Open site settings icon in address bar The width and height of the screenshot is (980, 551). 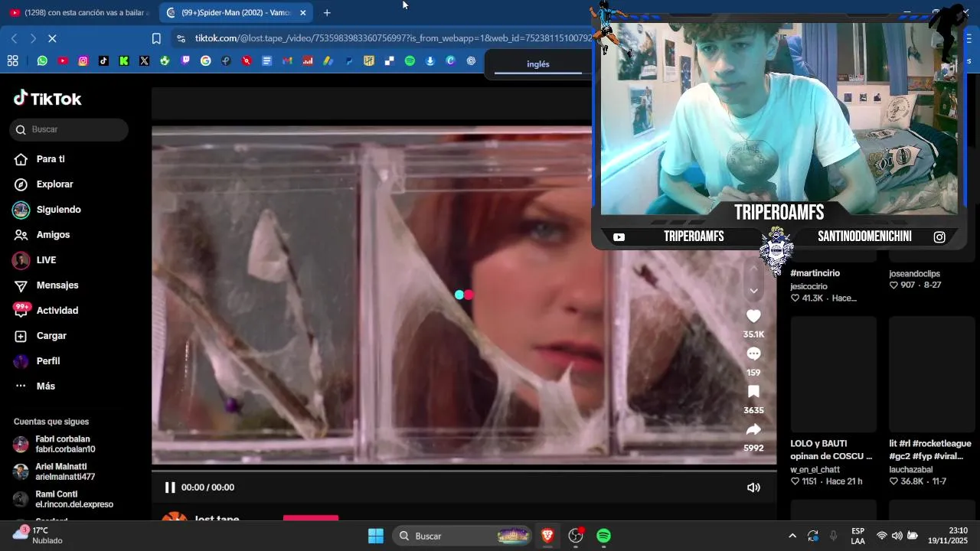tap(180, 38)
